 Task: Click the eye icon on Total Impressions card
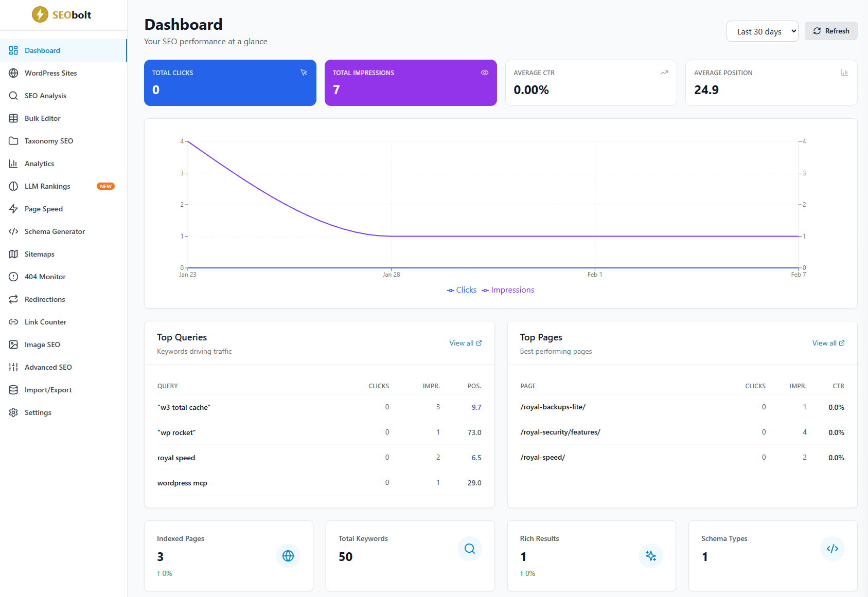[x=484, y=73]
